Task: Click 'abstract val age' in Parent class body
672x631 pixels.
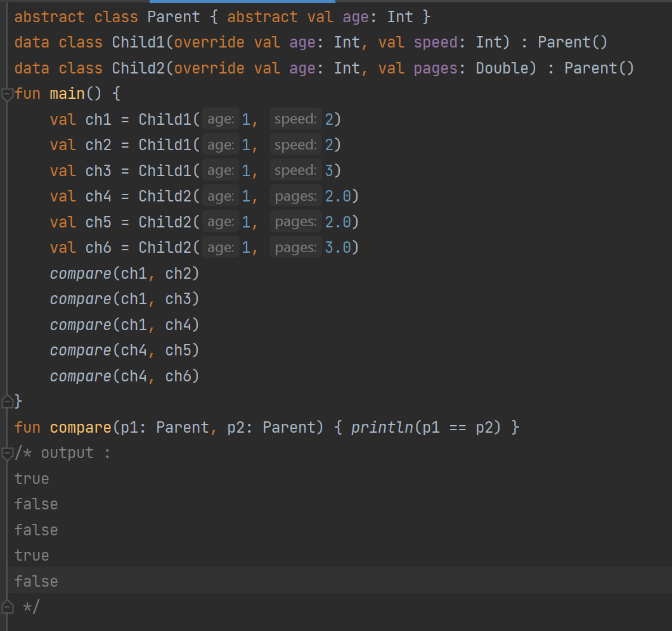Action: 298,17
